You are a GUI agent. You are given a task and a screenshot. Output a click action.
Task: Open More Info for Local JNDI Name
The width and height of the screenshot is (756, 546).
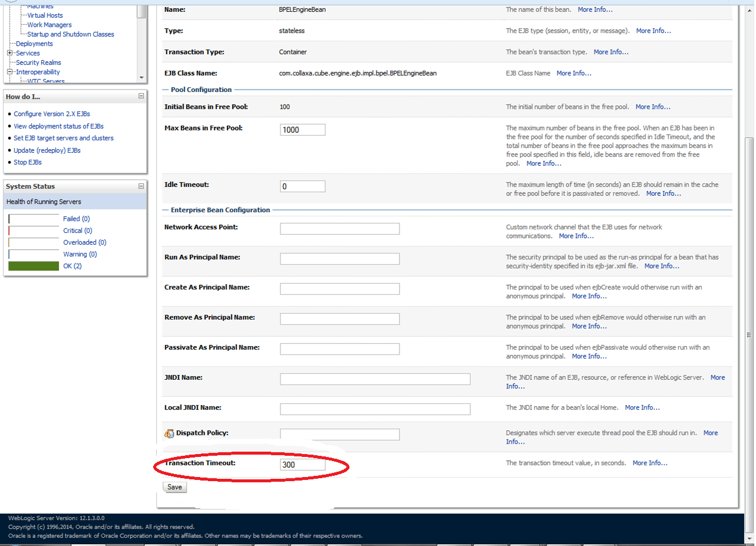pyautogui.click(x=642, y=407)
